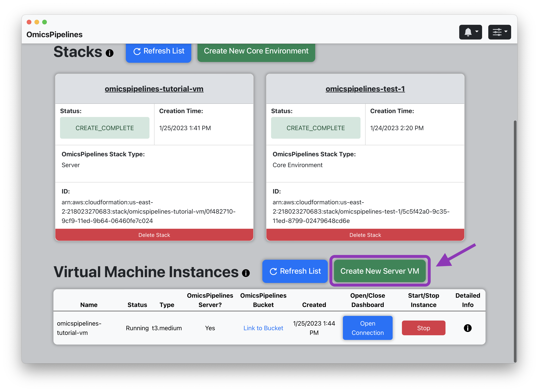Stop the omicspipelines-tutorial-vm instance
Screen dimensions: 539x392
[423, 328]
